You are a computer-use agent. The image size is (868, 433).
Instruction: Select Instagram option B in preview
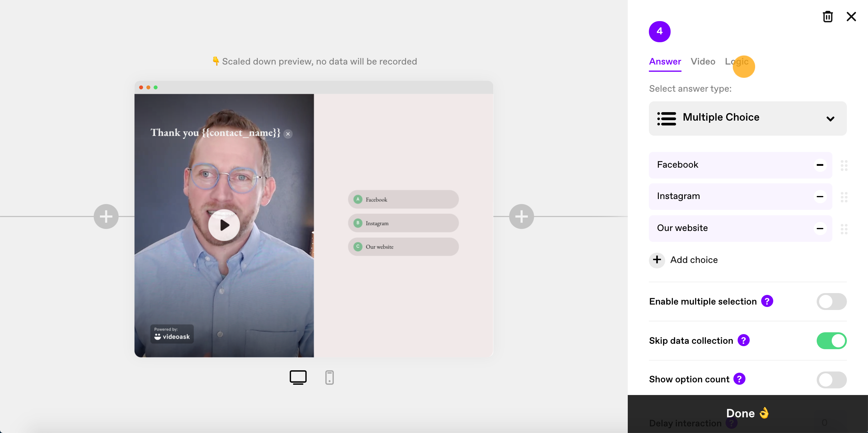[x=403, y=223]
